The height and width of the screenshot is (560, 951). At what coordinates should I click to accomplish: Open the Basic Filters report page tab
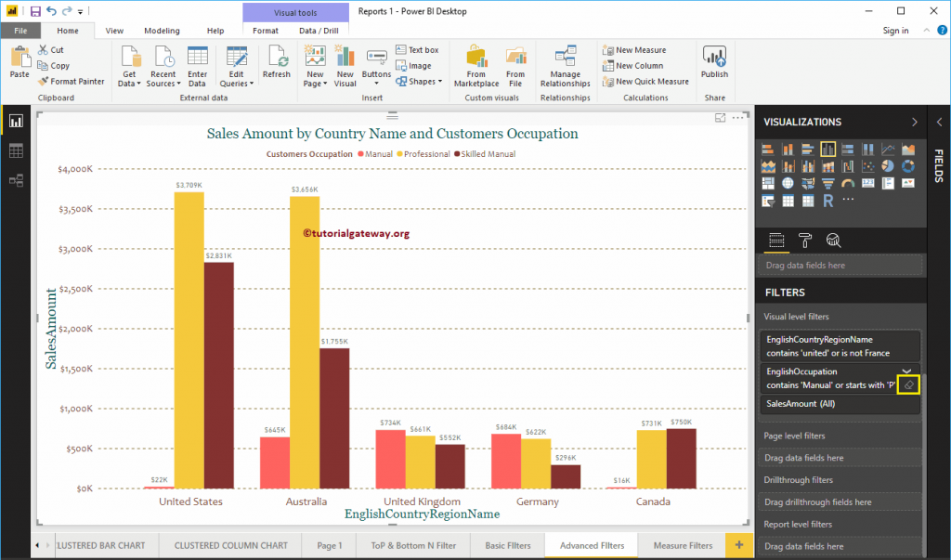click(507, 545)
